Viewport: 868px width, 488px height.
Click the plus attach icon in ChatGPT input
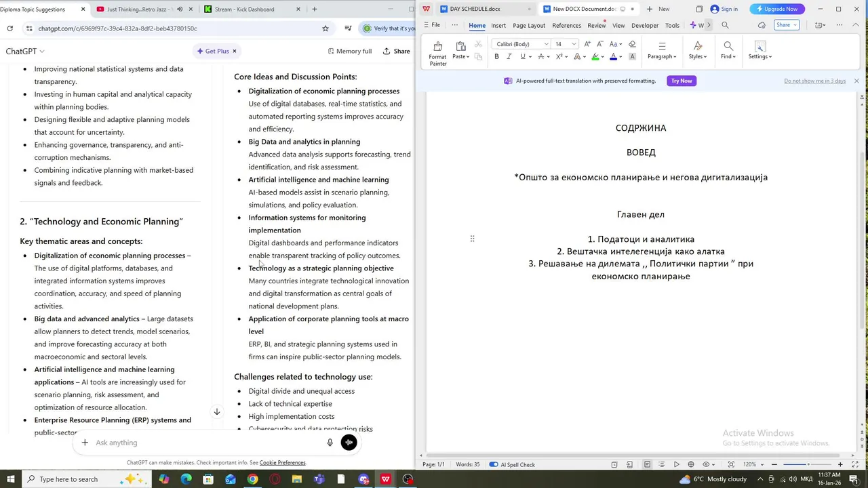[x=85, y=443]
